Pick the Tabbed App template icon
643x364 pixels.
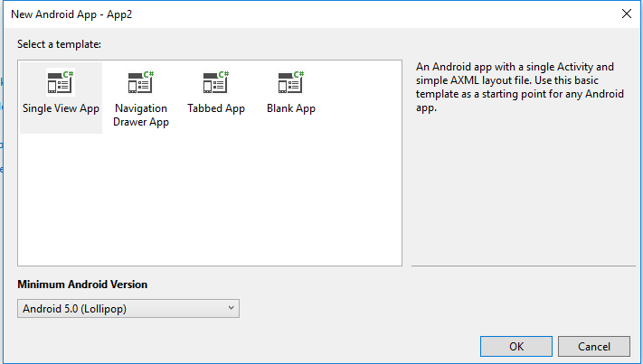216,82
